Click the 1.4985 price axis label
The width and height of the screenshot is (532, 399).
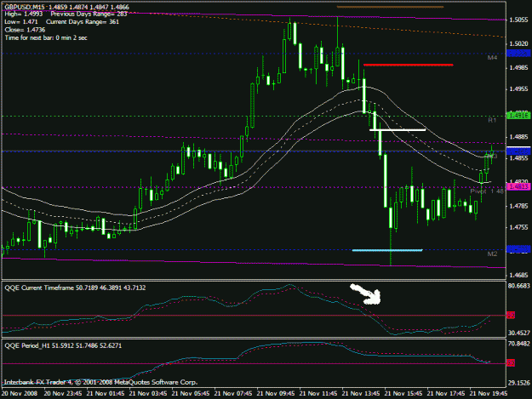518,68
